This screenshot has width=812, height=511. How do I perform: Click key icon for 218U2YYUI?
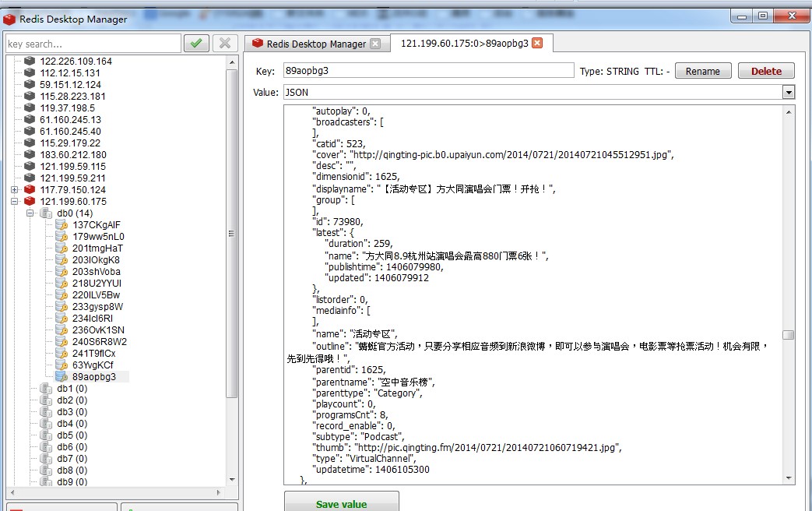(x=62, y=283)
